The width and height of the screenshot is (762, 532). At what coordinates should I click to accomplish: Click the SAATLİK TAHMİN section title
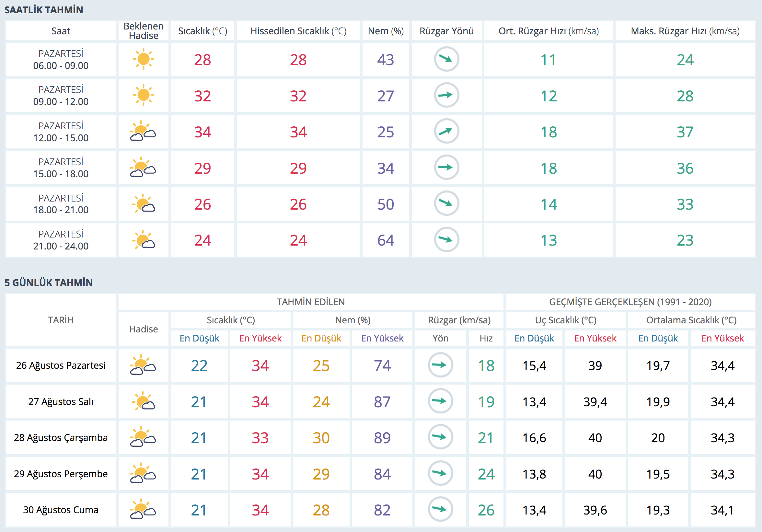44,10
